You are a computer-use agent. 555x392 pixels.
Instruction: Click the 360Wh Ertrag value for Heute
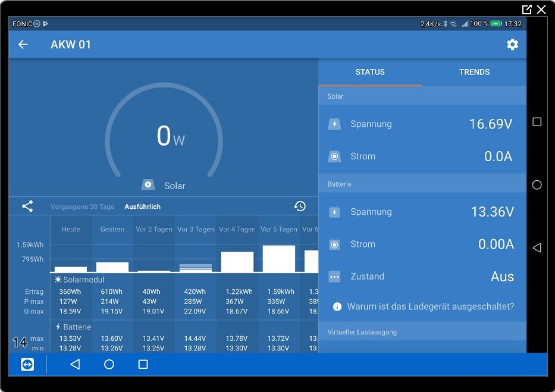tap(70, 292)
